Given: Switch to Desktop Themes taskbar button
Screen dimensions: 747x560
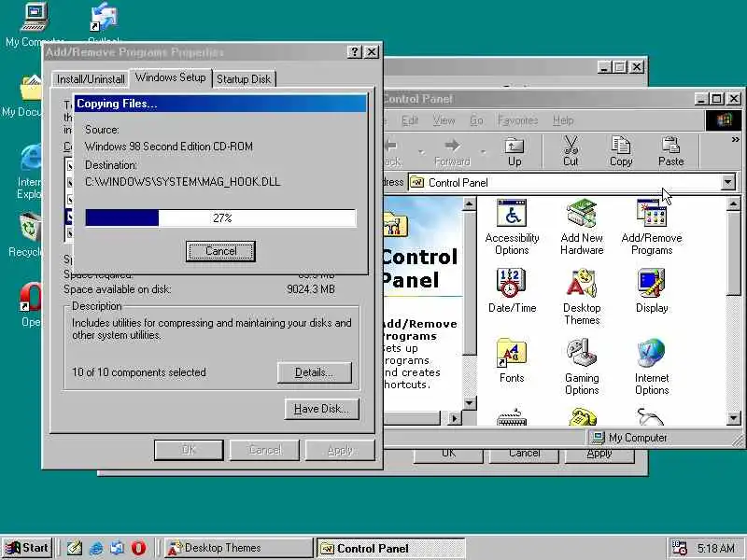Looking at the screenshot, I should tap(238, 548).
